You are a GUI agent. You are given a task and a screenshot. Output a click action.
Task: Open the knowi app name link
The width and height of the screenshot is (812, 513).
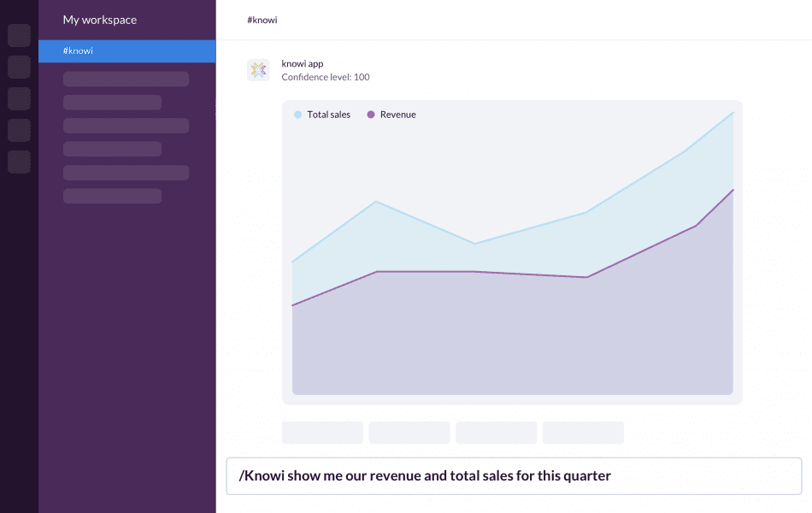[x=301, y=63]
